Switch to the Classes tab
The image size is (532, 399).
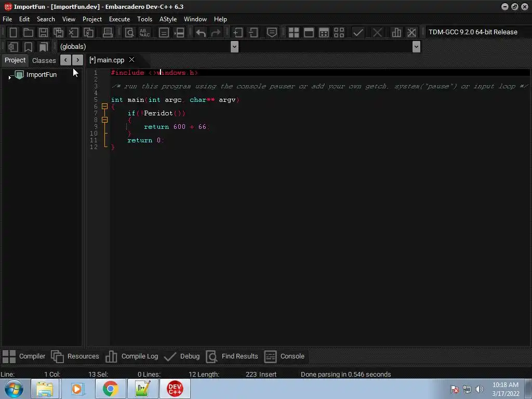44,60
